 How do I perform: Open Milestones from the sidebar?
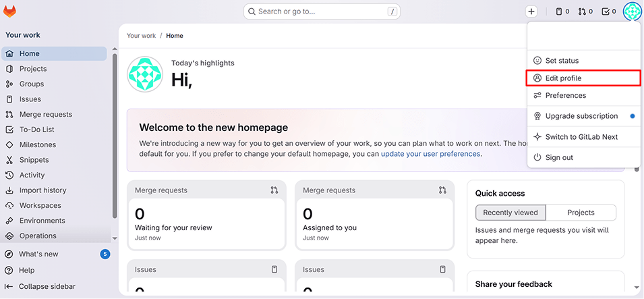click(x=37, y=144)
